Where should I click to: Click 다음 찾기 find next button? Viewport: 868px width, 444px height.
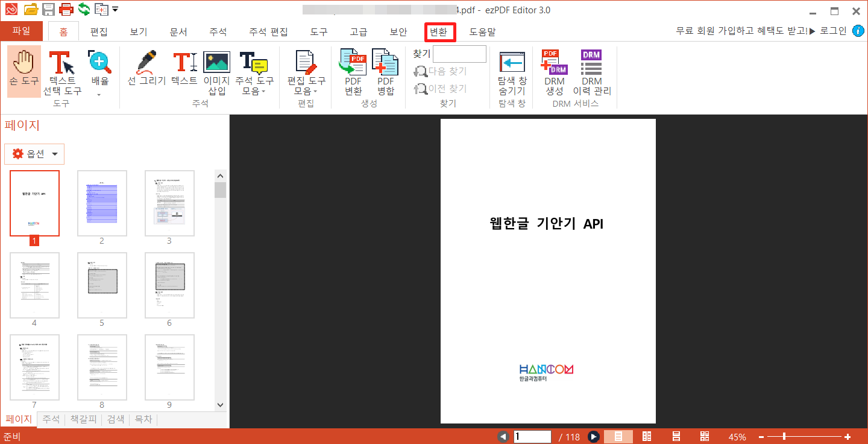[x=441, y=71]
